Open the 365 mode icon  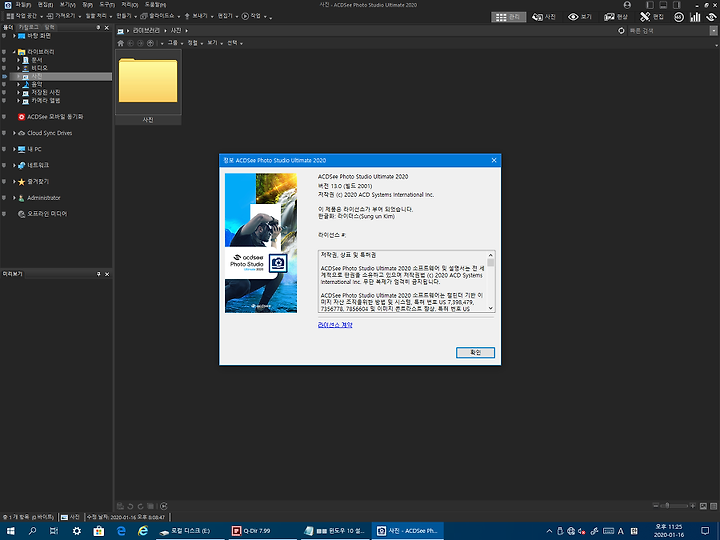pyautogui.click(x=679, y=17)
